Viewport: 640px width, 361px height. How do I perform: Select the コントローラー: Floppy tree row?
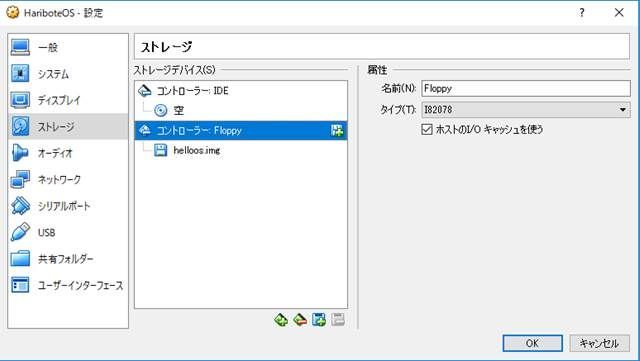(x=241, y=130)
